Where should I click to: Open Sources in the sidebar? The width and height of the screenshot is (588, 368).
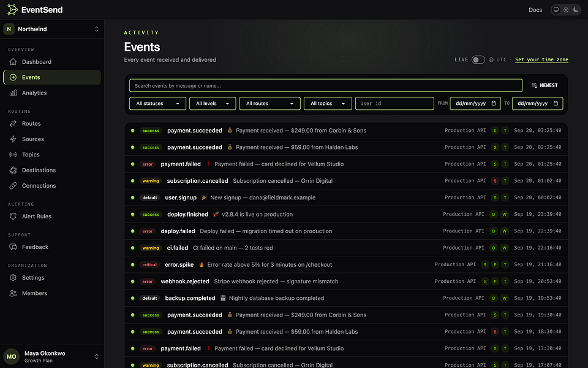pyautogui.click(x=51, y=139)
